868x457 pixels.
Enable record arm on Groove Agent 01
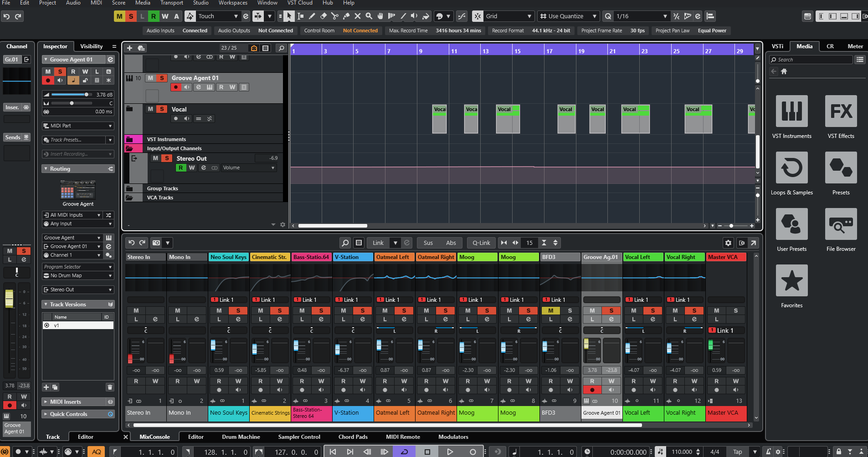tap(176, 87)
